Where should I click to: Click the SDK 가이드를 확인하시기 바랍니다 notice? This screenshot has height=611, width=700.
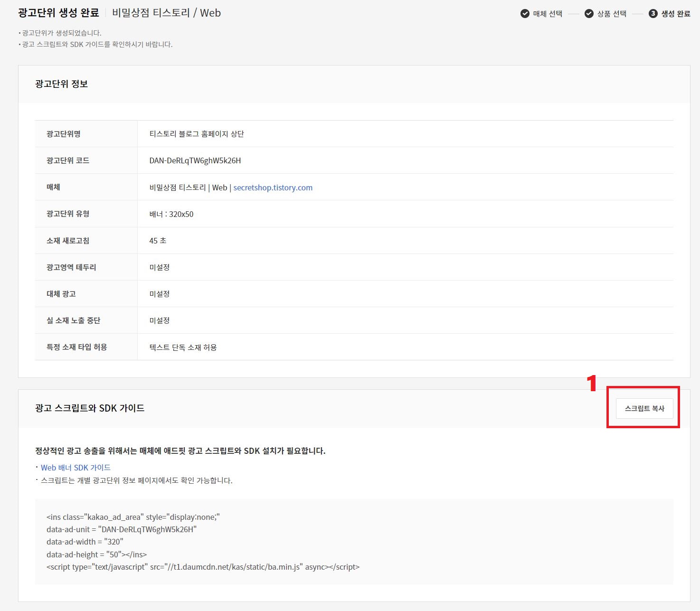[97, 44]
